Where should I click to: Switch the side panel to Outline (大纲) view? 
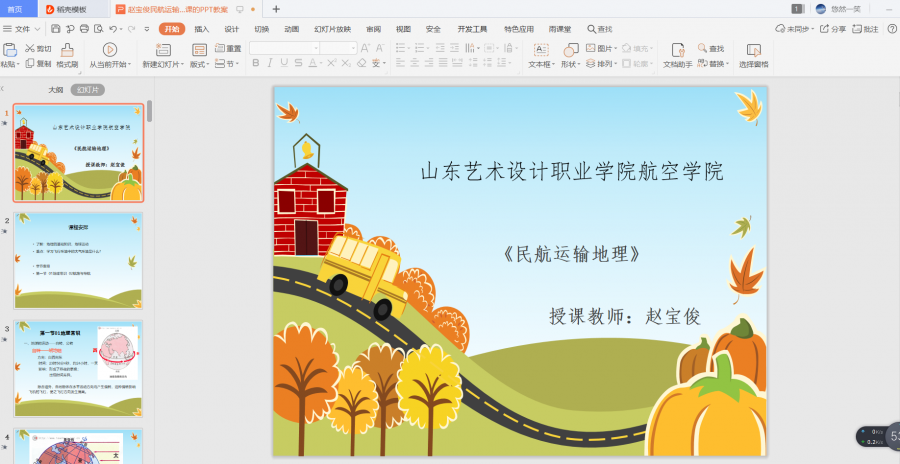click(56, 90)
